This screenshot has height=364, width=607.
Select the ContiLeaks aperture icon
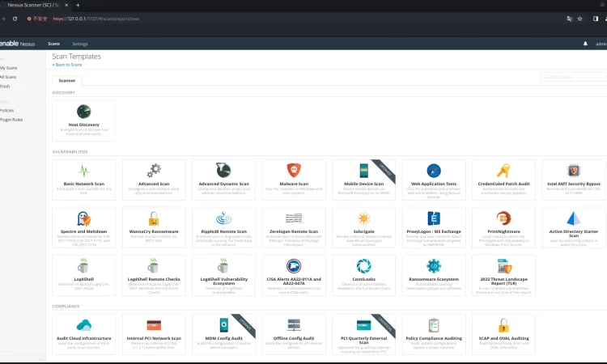coord(363,266)
